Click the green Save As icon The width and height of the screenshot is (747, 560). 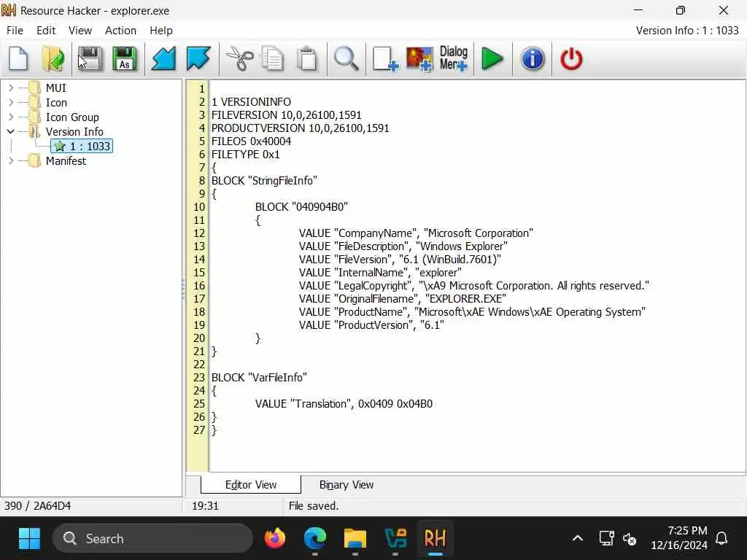pos(125,59)
